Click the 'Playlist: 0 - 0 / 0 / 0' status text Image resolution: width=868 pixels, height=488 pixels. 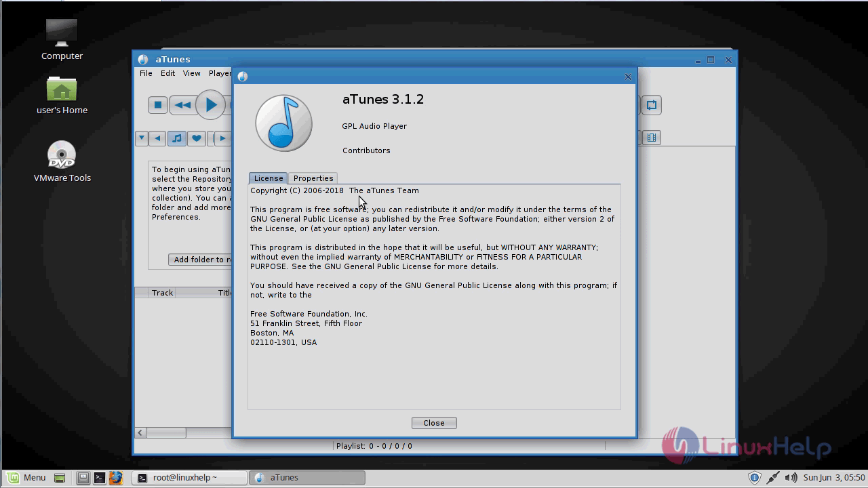click(374, 446)
